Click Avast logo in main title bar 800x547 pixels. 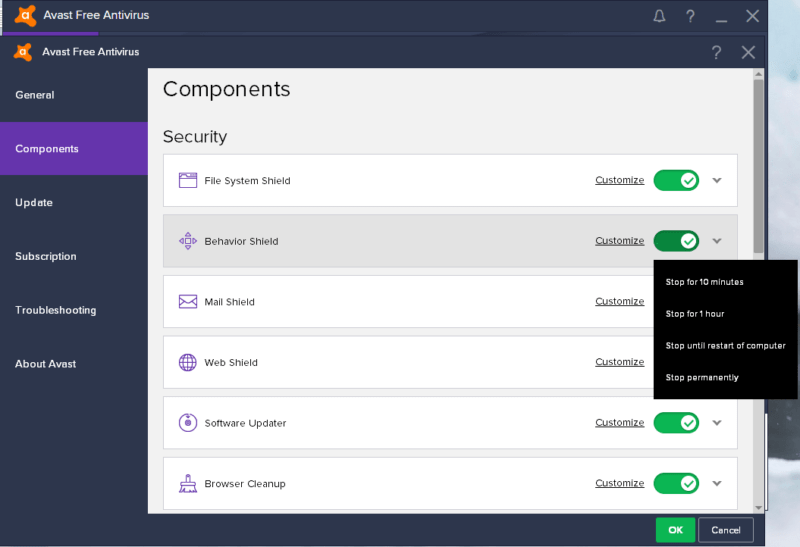[25, 15]
